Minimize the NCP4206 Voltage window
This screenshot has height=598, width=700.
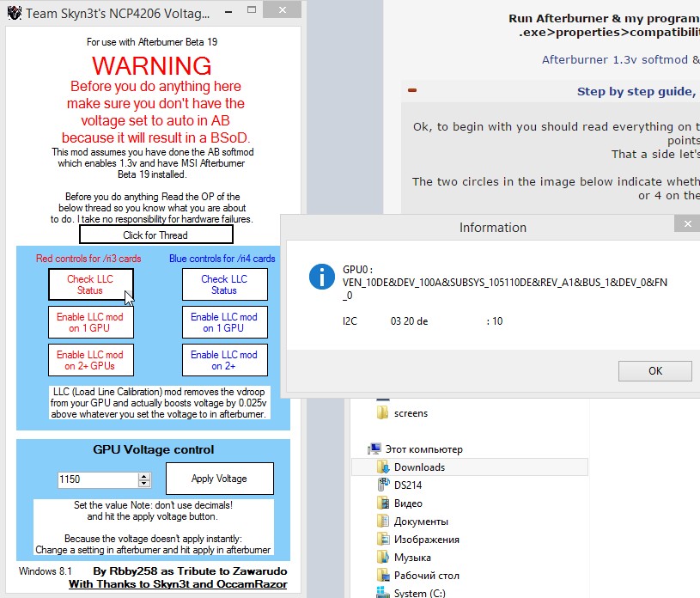tap(228, 12)
